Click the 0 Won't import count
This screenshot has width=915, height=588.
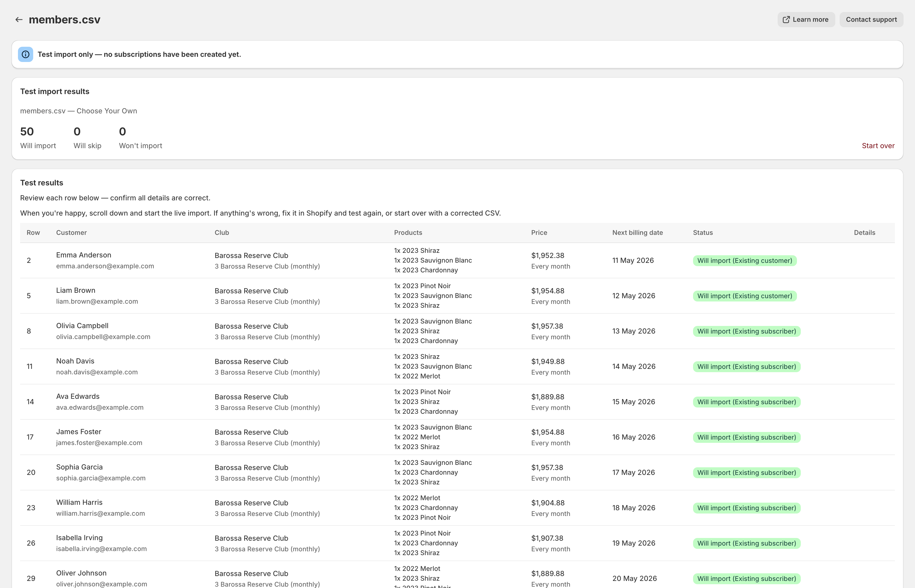coord(141,138)
